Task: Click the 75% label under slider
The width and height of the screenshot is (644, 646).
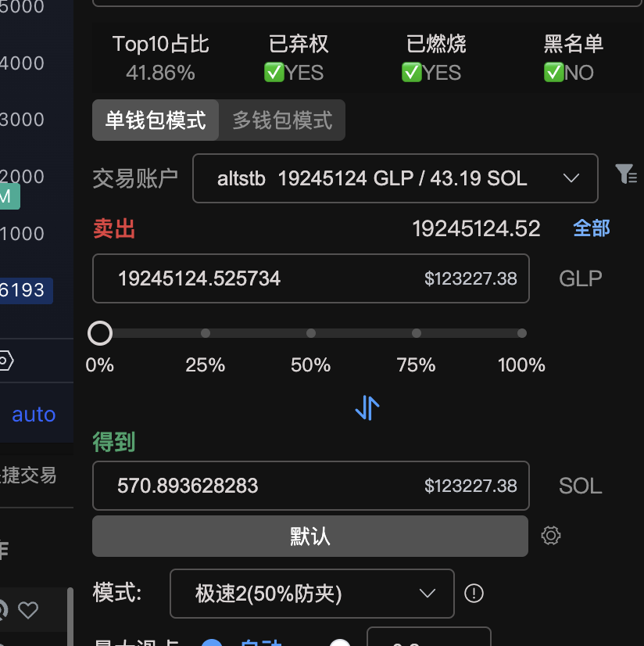Action: 417,365
